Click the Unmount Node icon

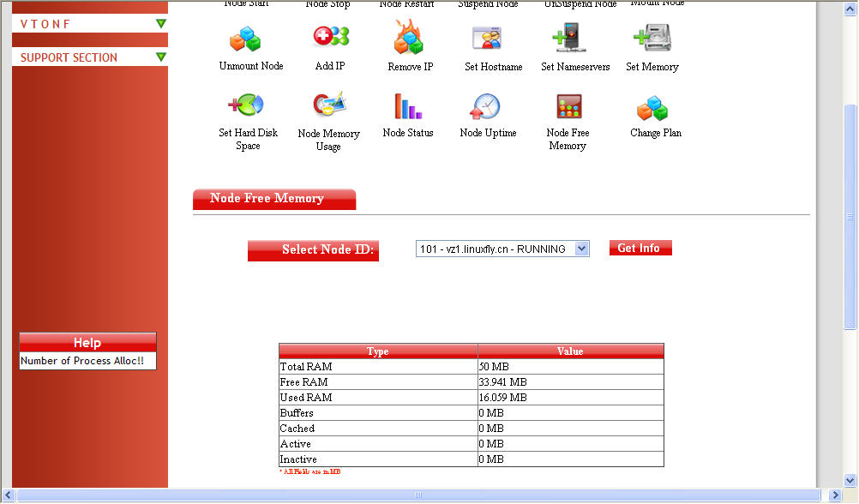pos(244,39)
